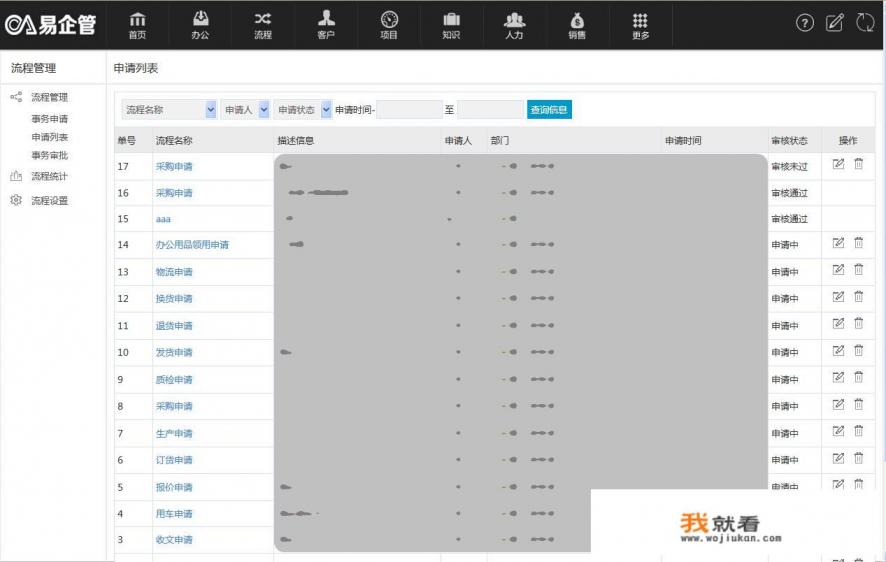Open the 更多 more grid icon
Image resolution: width=886 pixels, height=562 pixels.
pyautogui.click(x=640, y=26)
